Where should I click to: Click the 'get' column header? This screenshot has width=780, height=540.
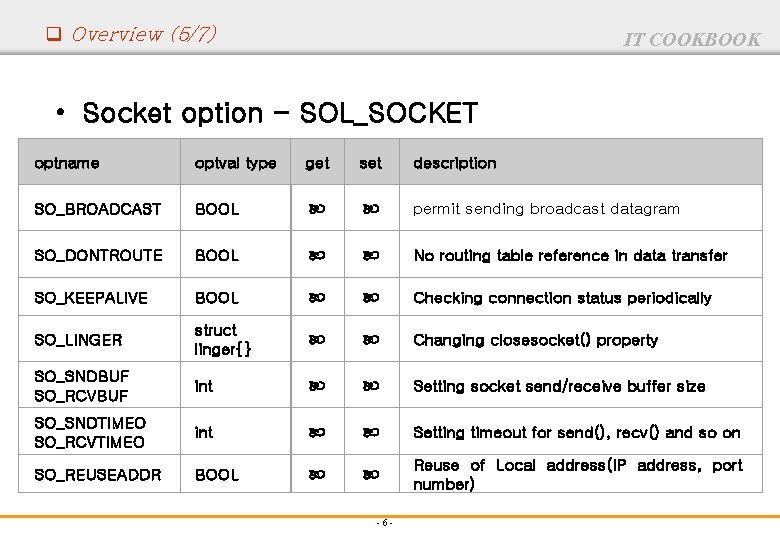coord(317,163)
